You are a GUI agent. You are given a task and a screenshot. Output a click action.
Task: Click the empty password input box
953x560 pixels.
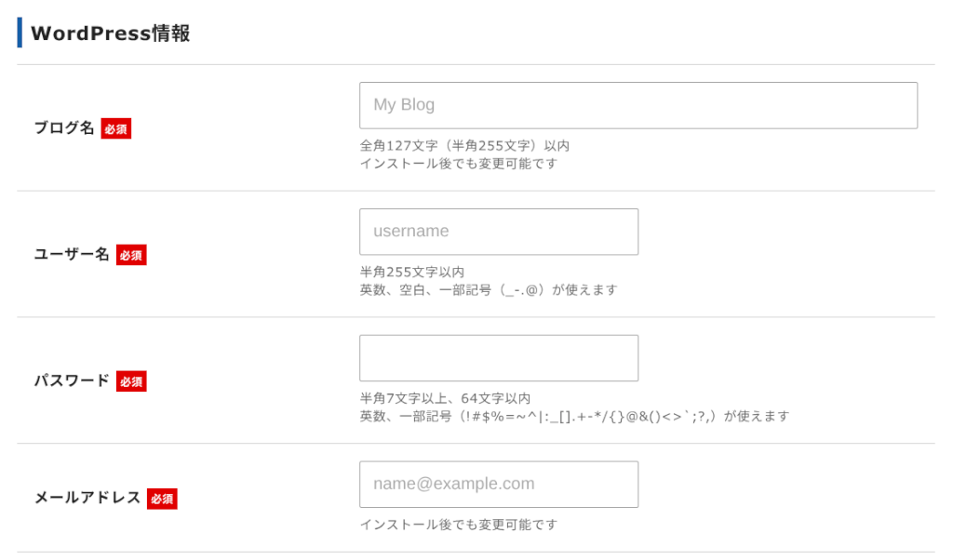point(498,358)
